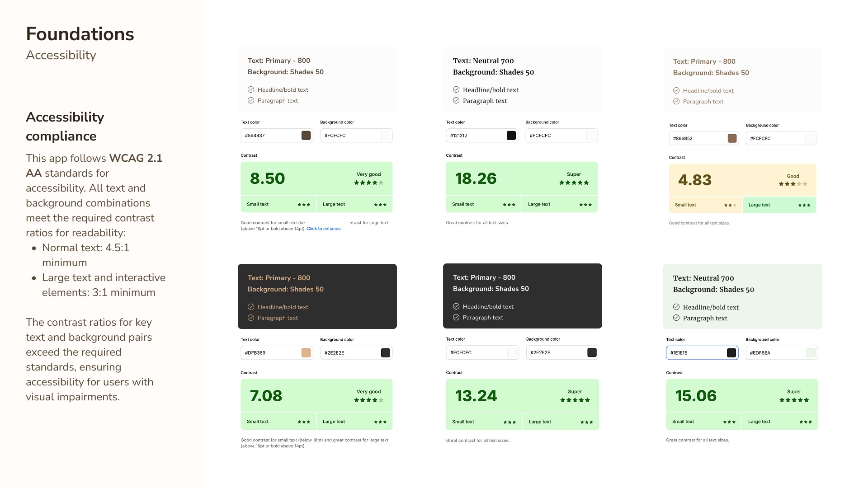Click the Very good star rating in 7.08 panel
The height and width of the screenshot is (488, 868).
[x=369, y=400]
